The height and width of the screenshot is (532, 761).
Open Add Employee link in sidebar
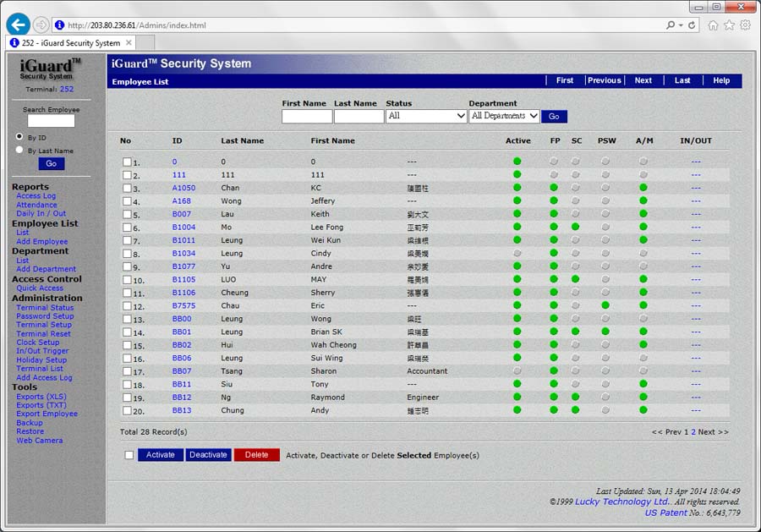tap(41, 241)
